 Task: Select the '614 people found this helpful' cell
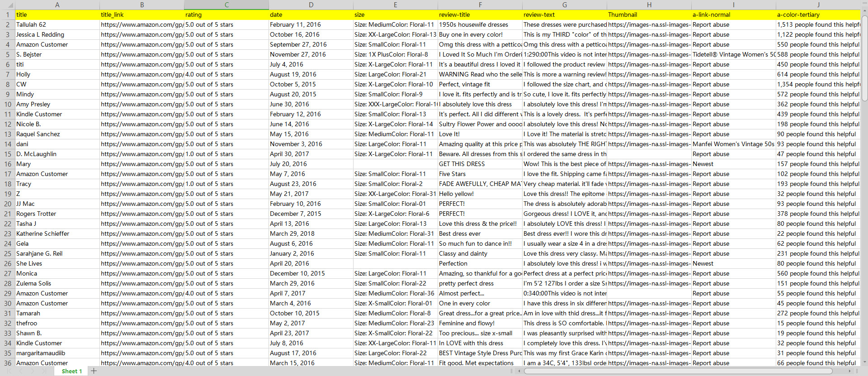click(818, 74)
